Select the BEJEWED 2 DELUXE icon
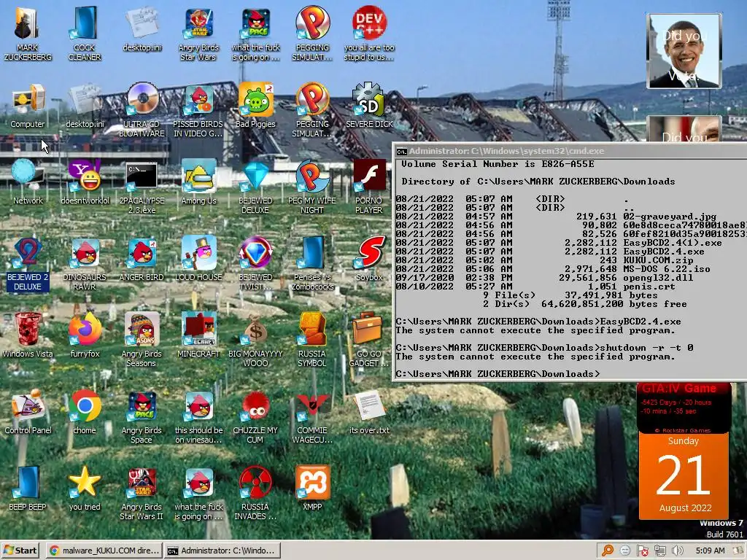The image size is (747, 560). [28, 263]
